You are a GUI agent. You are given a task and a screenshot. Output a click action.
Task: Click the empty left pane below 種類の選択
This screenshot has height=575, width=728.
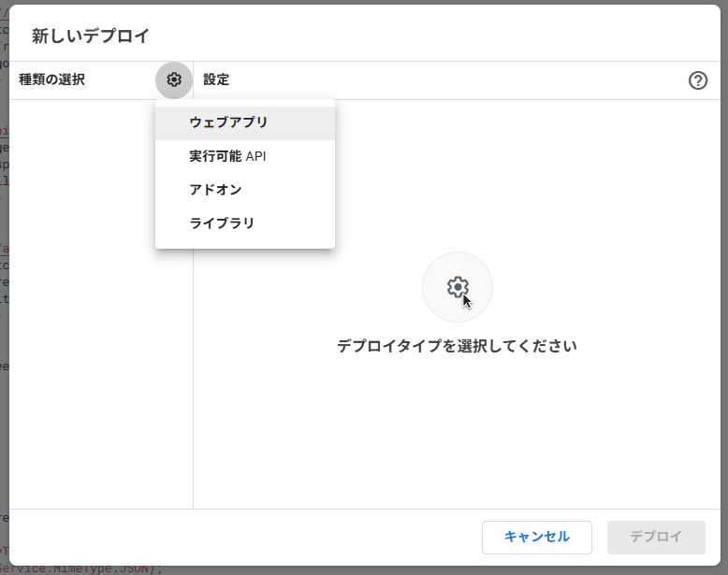tap(94, 374)
